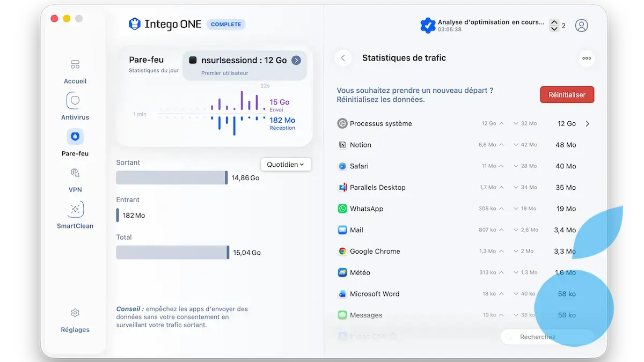Click the 15,04 Go total value
This screenshot has width=644, height=362.
247,253
